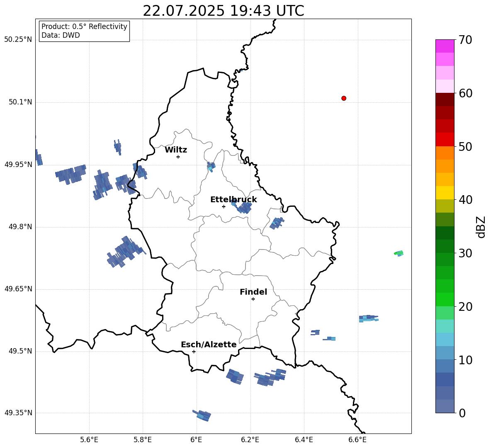Click the colorbar tick label 60
The width and height of the screenshot is (491, 448).
click(x=466, y=93)
